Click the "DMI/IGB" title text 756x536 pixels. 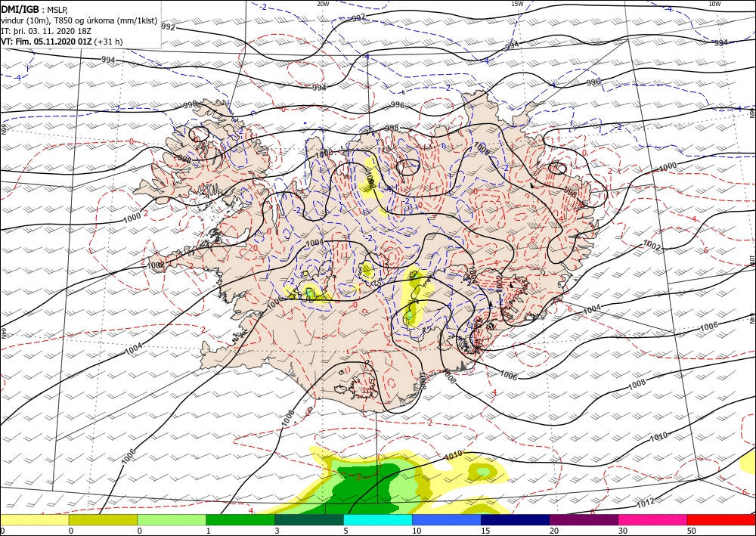[20, 9]
